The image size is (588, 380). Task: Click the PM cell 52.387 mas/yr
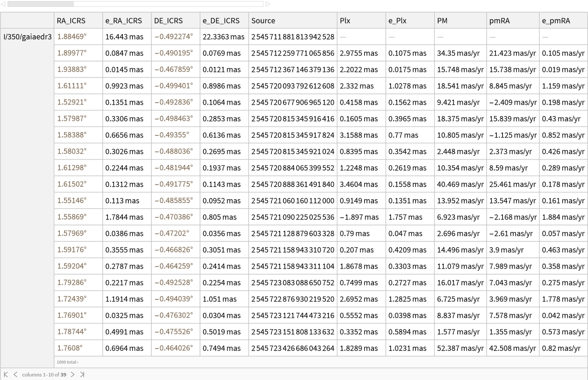[x=460, y=348]
